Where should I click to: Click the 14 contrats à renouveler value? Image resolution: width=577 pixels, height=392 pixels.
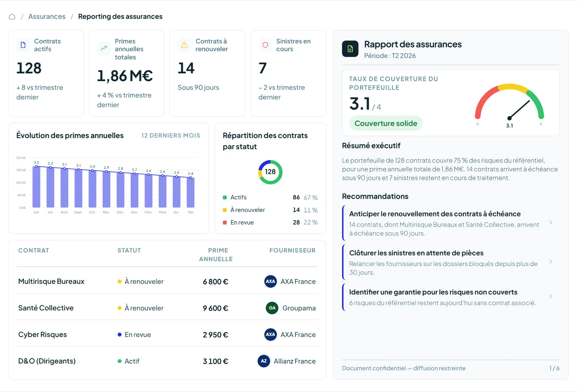[186, 68]
